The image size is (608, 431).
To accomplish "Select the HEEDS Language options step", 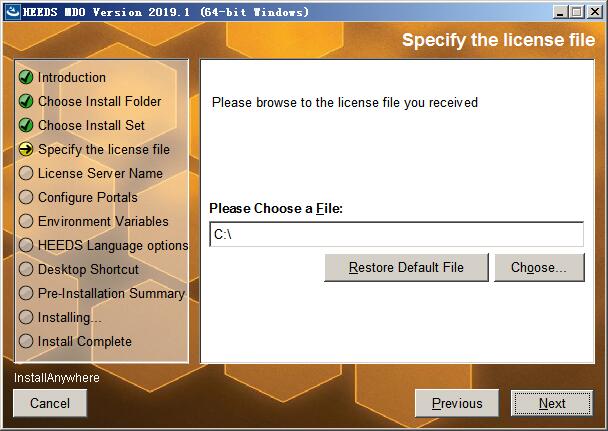I will [x=113, y=245].
